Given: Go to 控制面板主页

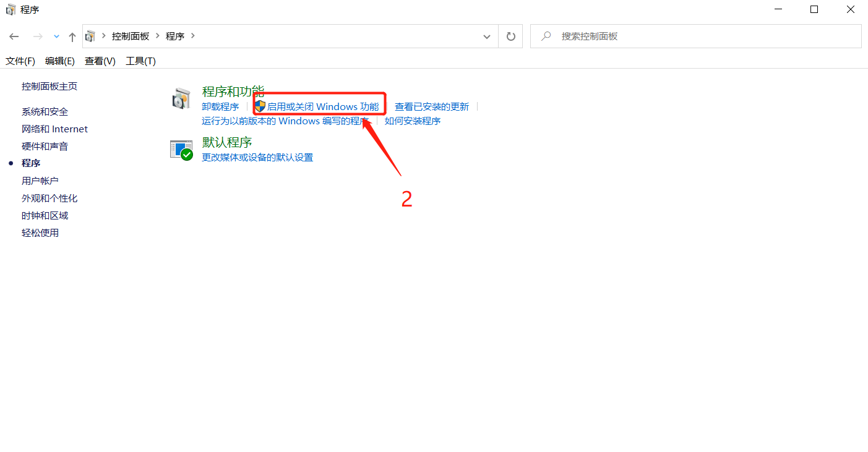Looking at the screenshot, I should 49,86.
